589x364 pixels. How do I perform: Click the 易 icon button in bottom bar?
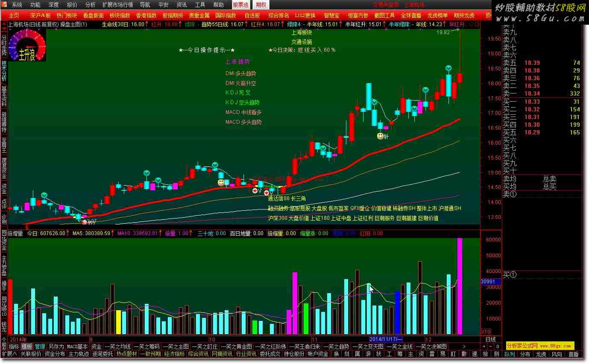pos(442,354)
